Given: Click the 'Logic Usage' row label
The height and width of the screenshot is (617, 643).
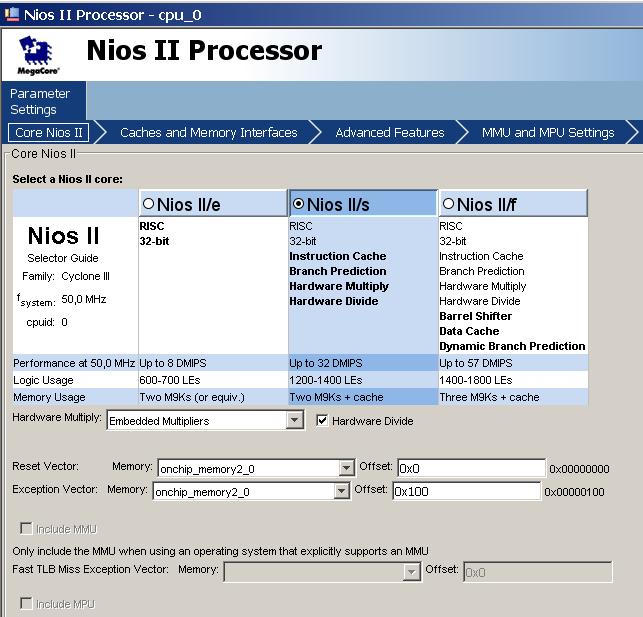Looking at the screenshot, I should [x=43, y=380].
